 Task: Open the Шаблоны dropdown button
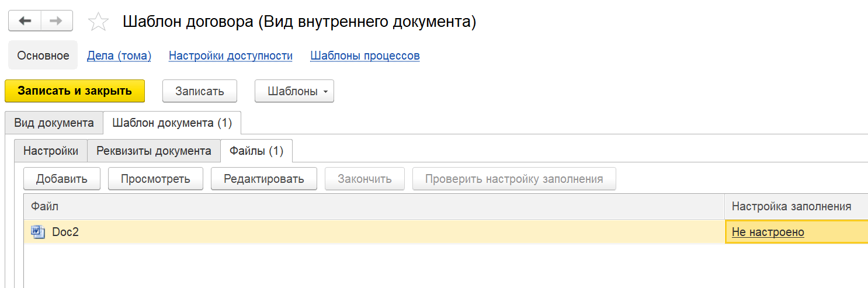pyautogui.click(x=294, y=91)
